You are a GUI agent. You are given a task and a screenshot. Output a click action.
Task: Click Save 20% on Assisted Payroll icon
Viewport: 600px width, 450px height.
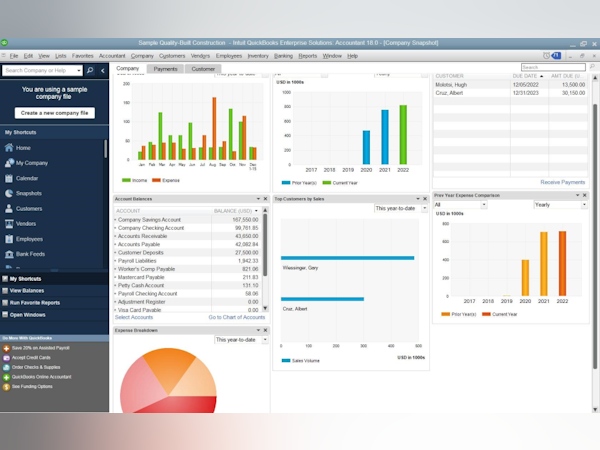coord(6,348)
